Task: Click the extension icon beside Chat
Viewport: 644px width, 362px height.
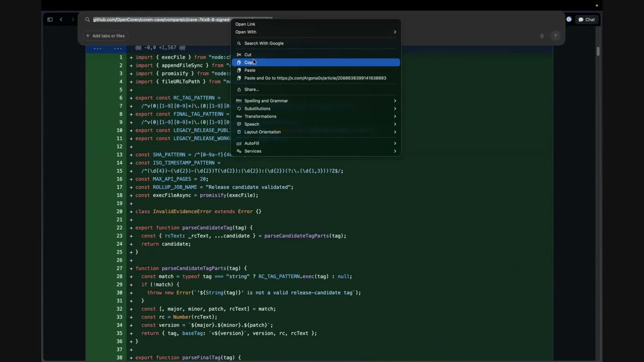Action: click(x=569, y=20)
